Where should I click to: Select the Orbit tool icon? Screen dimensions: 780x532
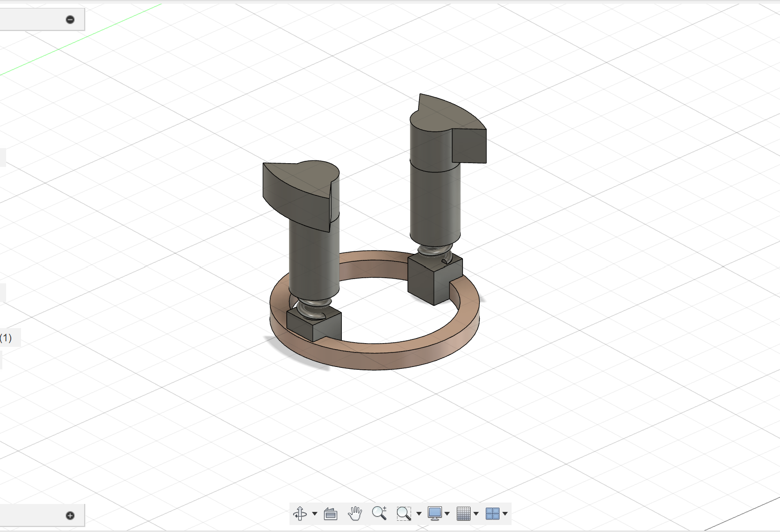point(300,514)
